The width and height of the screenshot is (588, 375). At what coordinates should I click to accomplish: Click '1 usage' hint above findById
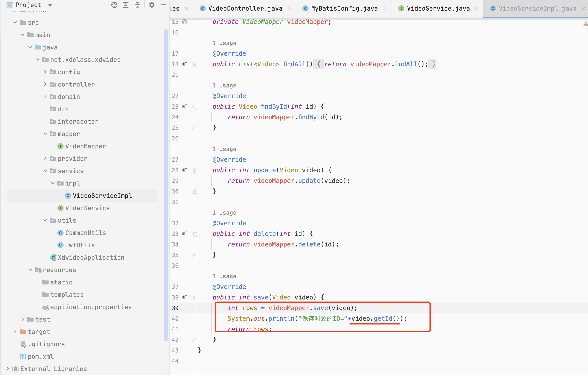224,85
